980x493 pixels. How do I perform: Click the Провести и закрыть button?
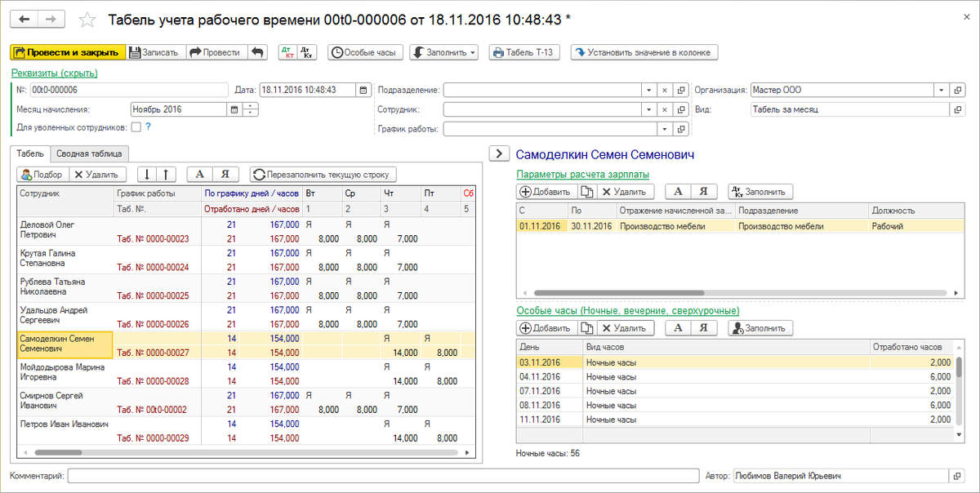point(68,52)
